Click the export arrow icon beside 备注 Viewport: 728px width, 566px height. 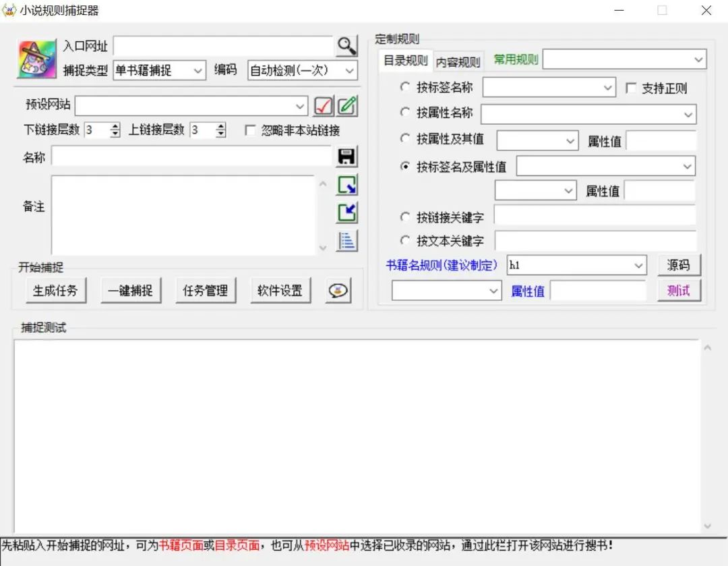click(x=347, y=185)
